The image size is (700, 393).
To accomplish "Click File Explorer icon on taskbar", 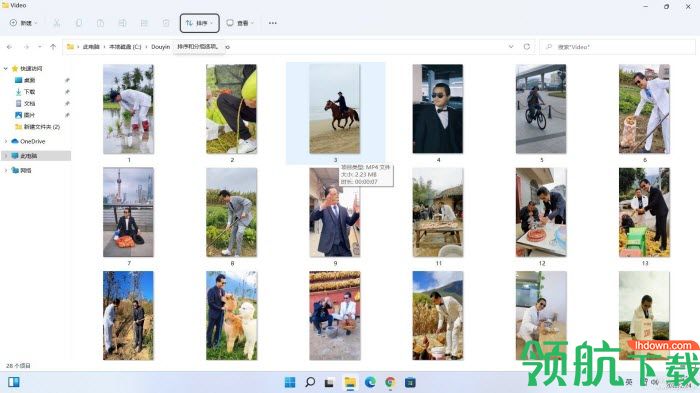I will (x=350, y=382).
